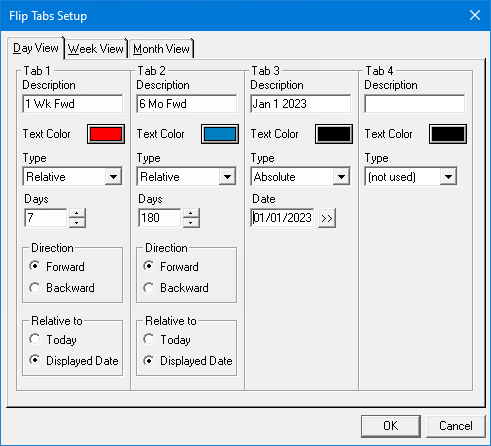Pick the red Text Color swatch for Tab 1
Viewport: 491px width, 446px height.
click(x=106, y=134)
